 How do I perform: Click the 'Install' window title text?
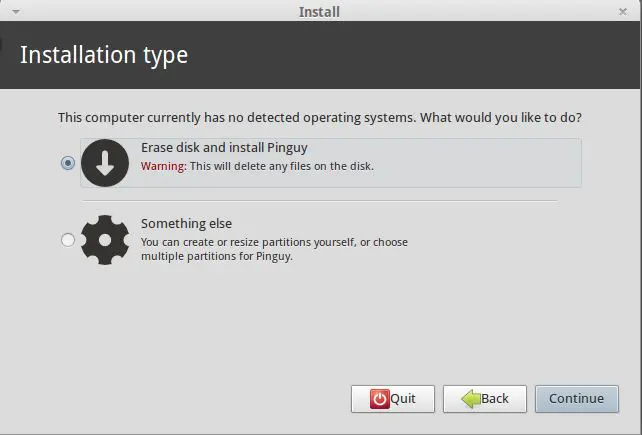tap(319, 12)
